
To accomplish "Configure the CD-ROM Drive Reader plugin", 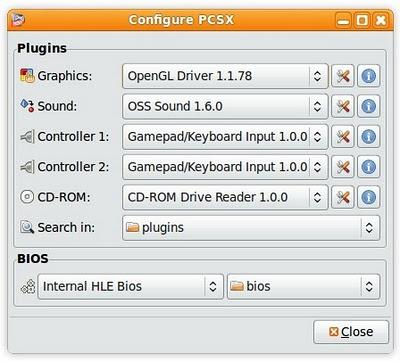I will 343,197.
